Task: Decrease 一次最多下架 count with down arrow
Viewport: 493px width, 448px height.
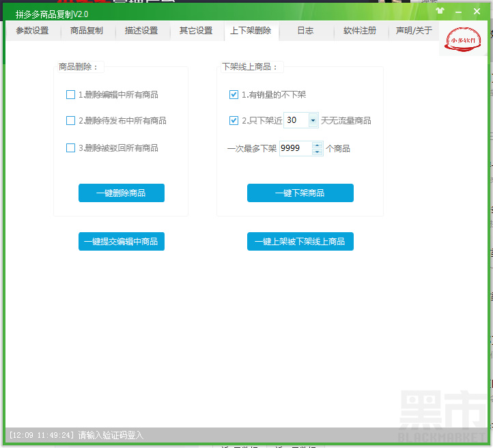Action: pyautogui.click(x=317, y=152)
